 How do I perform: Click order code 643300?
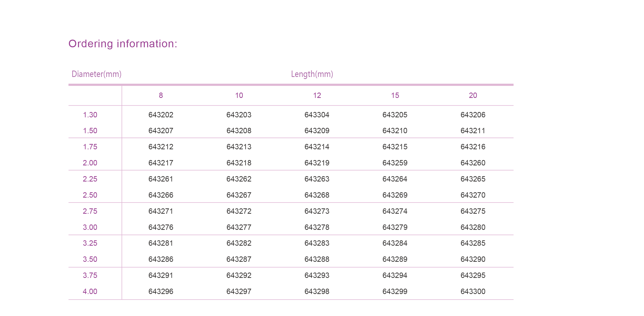(x=473, y=291)
